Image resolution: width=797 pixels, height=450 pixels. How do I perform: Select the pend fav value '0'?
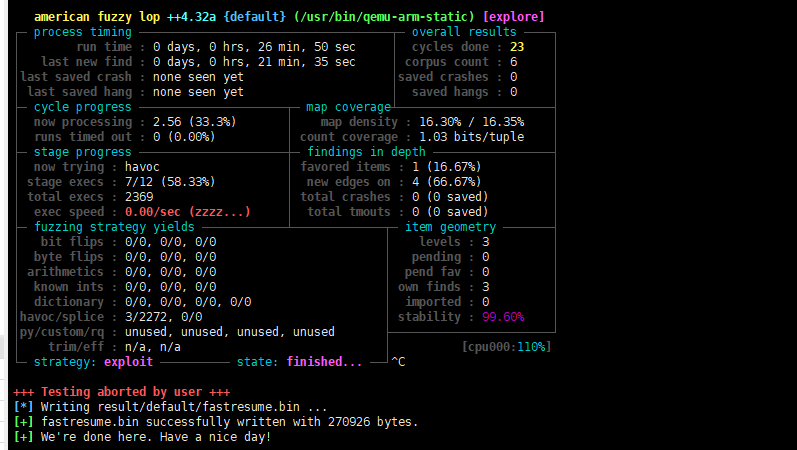(x=485, y=272)
